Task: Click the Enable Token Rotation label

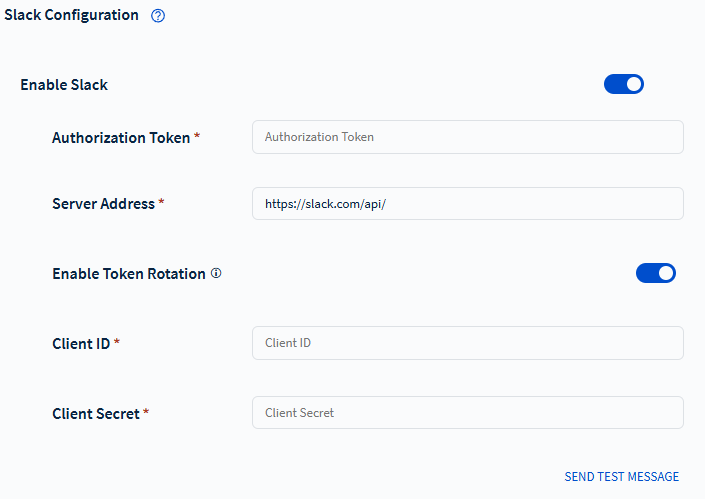Action: tap(129, 273)
